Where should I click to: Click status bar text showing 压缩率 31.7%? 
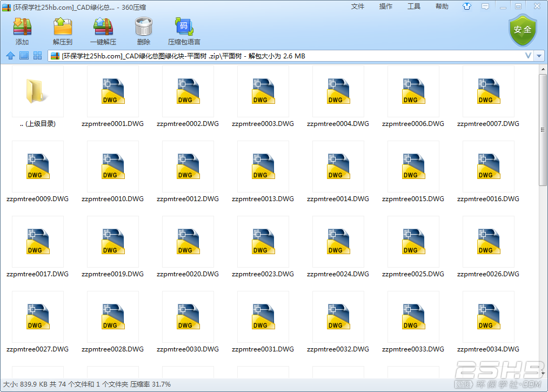tap(151, 384)
